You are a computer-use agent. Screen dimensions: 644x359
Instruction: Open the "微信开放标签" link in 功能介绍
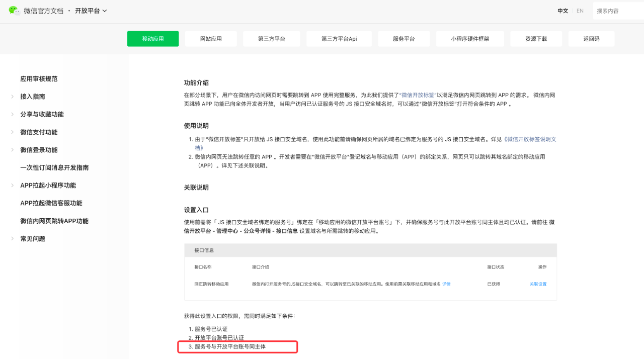(418, 95)
